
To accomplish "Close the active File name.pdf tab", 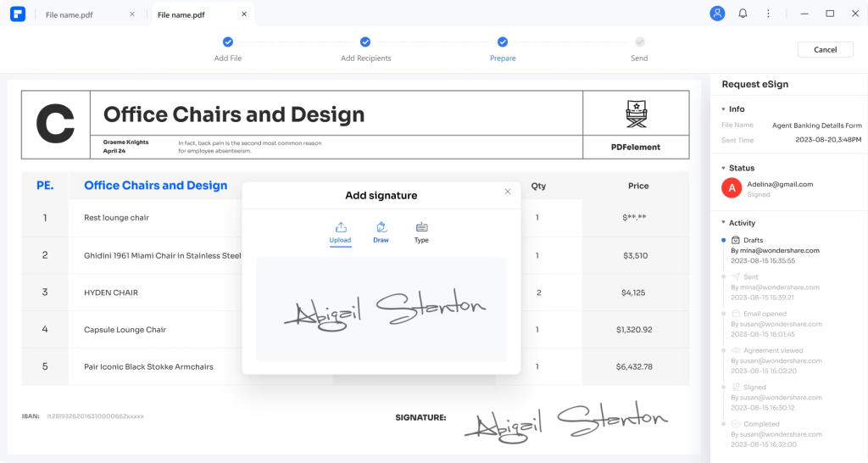I will pos(244,14).
